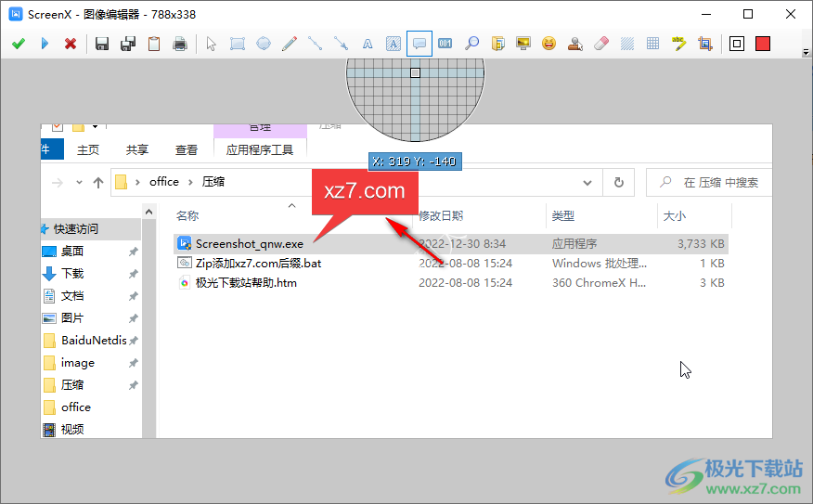Click the insert image file icon
This screenshot has height=504, width=813.
click(x=497, y=44)
